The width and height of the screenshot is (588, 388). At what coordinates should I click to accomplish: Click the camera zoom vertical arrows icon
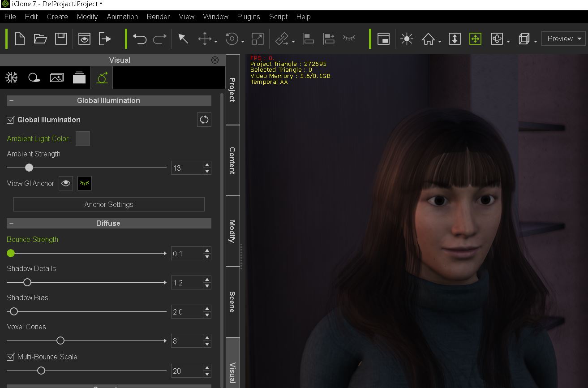455,39
